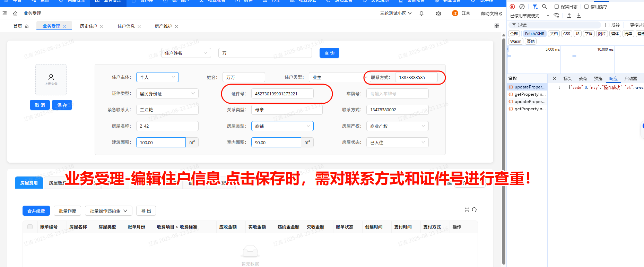Open the 三轮测试小区 community selector
Viewport: 644px width, 267px height.
pyautogui.click(x=395, y=14)
